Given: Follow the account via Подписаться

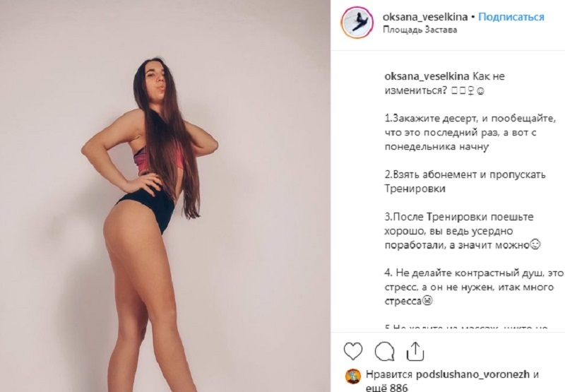Looking at the screenshot, I should [511, 17].
